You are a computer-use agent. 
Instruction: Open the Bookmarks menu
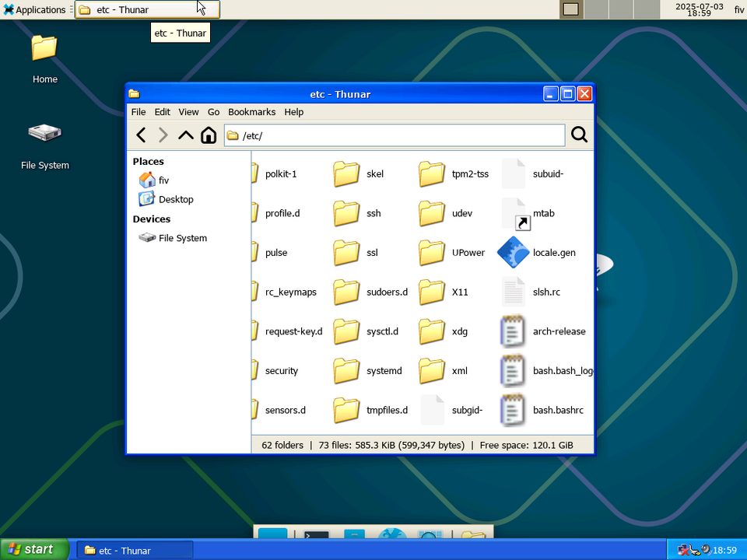(251, 111)
